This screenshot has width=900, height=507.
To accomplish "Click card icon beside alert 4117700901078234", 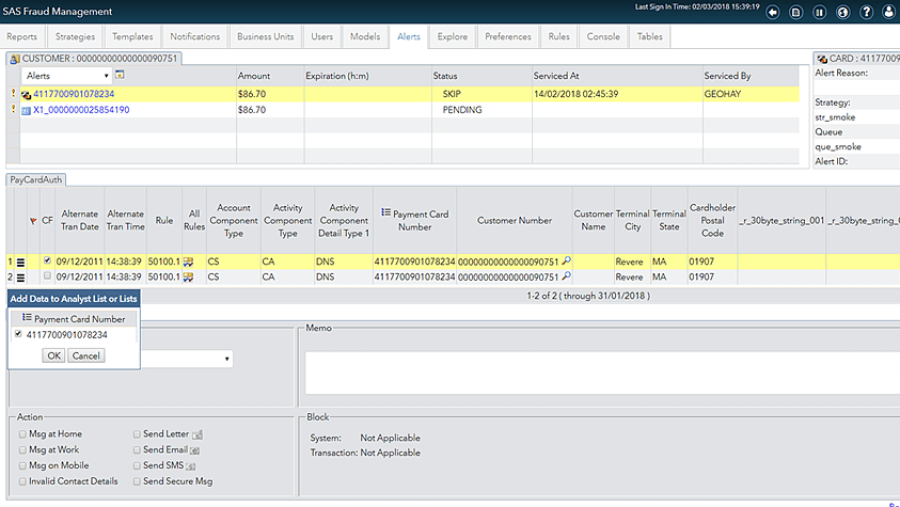I will 26,95.
